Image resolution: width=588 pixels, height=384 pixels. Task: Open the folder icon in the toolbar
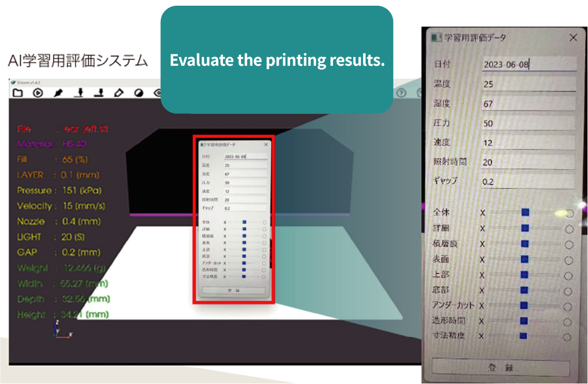tap(18, 93)
